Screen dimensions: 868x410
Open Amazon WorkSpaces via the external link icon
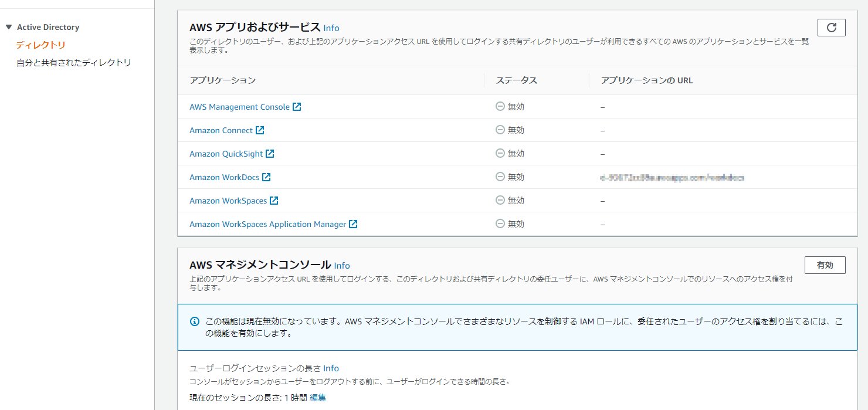tap(274, 200)
